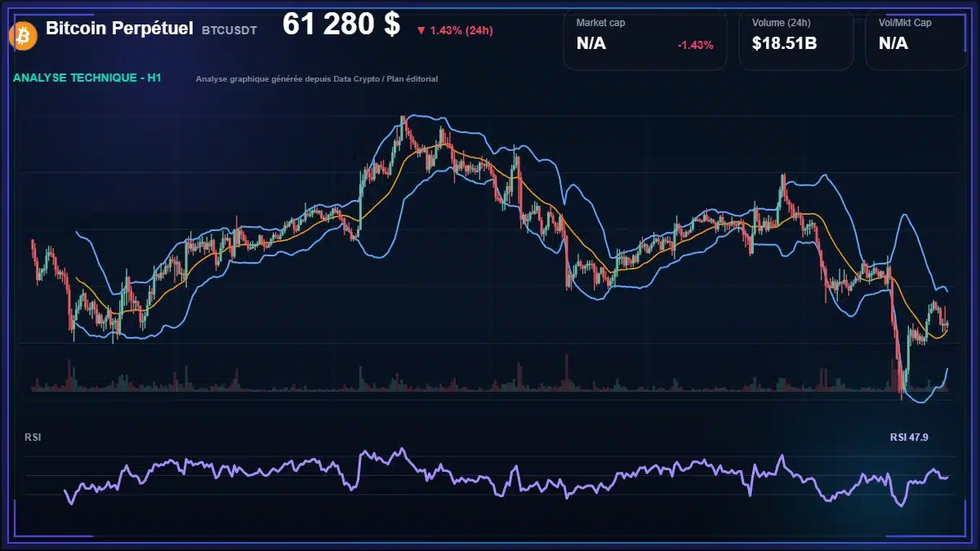Click the Bitcoin Perpétuel title

[119, 29]
